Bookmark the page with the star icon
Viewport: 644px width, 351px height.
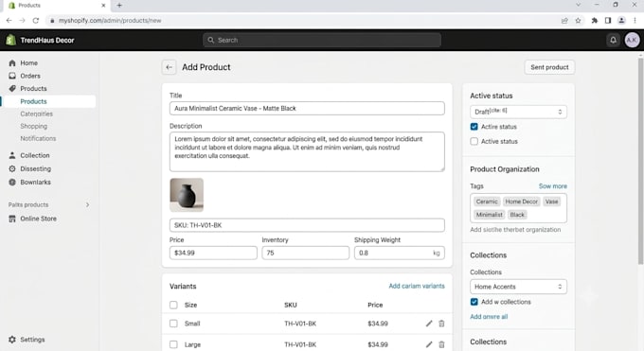(578, 20)
